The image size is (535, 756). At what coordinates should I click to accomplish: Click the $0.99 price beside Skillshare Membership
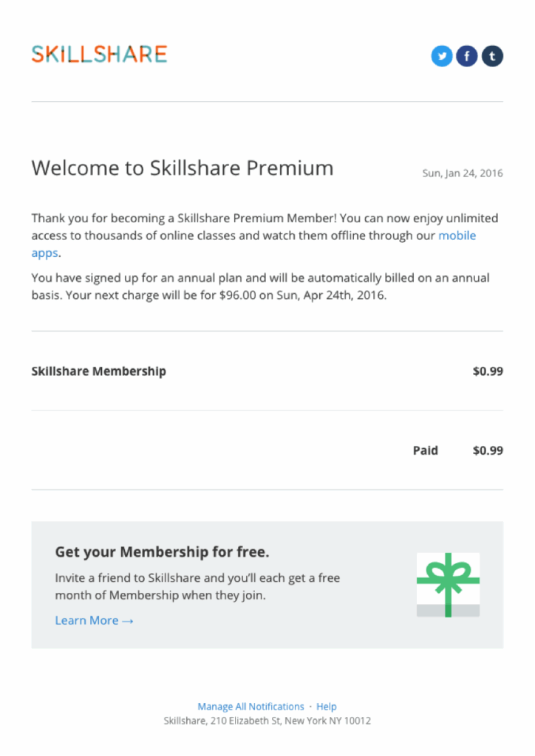point(488,371)
